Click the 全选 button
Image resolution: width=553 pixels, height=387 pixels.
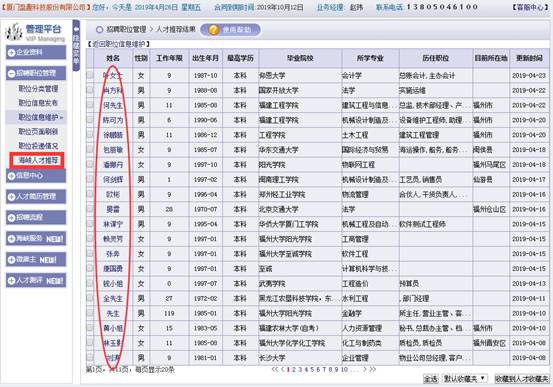coord(431,379)
